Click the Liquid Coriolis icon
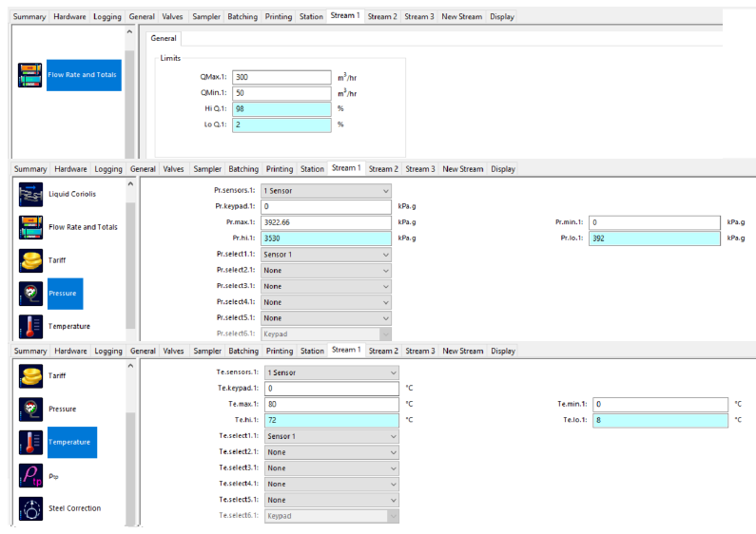 [x=30, y=194]
